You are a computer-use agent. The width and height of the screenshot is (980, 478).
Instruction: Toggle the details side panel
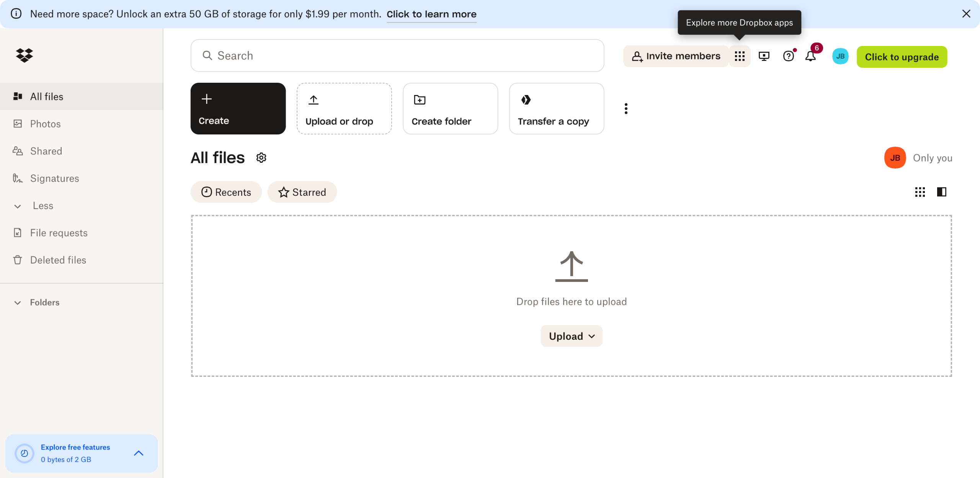point(942,192)
